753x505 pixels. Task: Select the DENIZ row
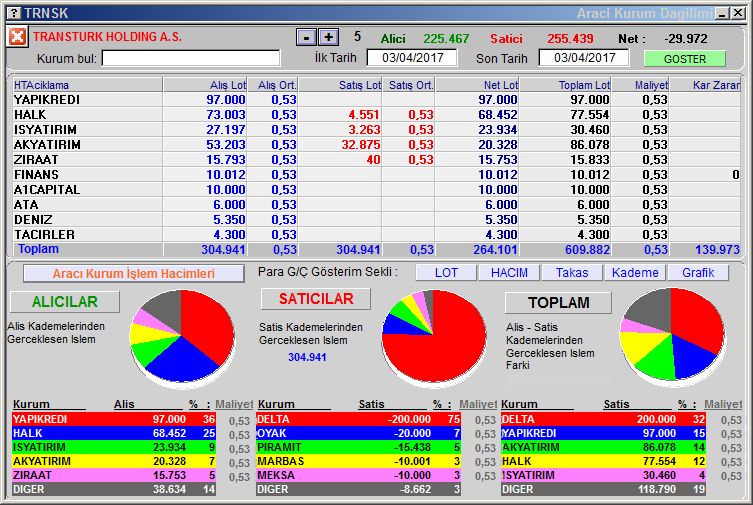coord(376,219)
